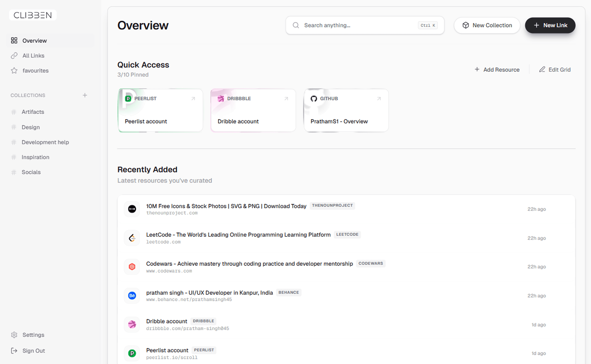Click the favourites star icon

tap(14, 70)
